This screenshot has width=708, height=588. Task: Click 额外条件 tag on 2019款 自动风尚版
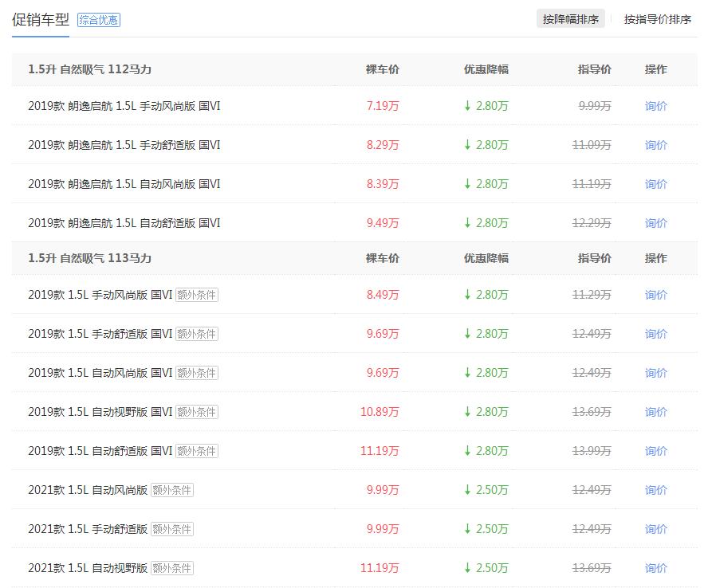pyautogui.click(x=197, y=373)
